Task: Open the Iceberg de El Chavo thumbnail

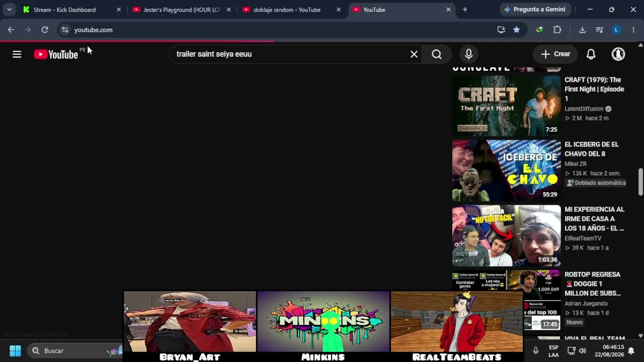Action: coord(507,171)
